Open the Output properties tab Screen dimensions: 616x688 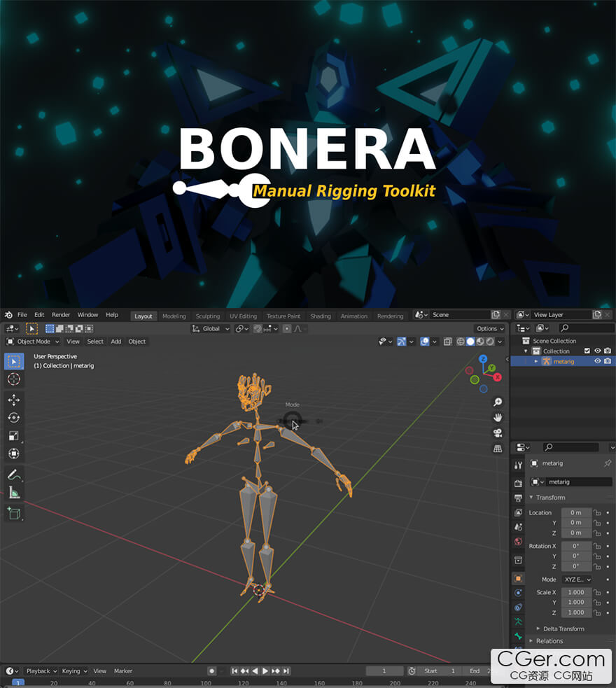pos(518,498)
